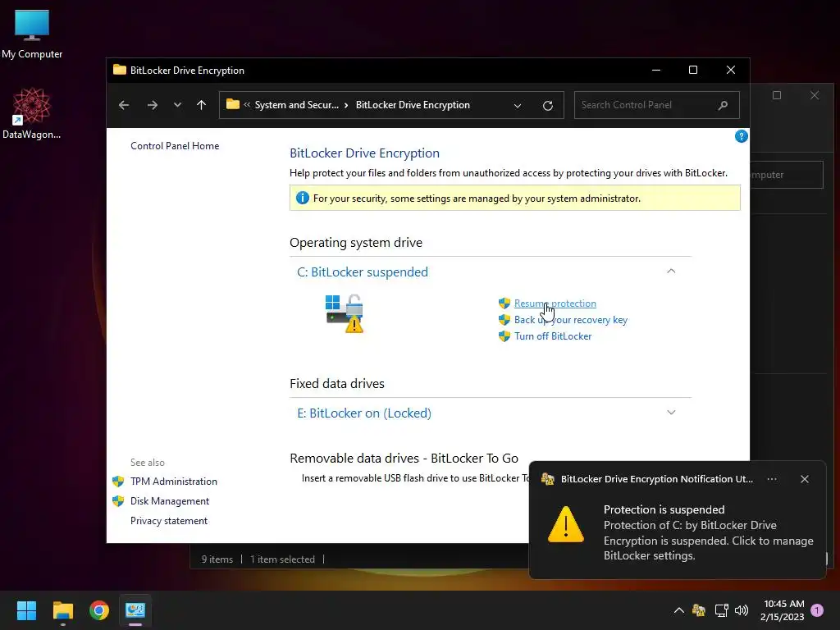Open Disk Management link
840x630 pixels.
tap(169, 501)
